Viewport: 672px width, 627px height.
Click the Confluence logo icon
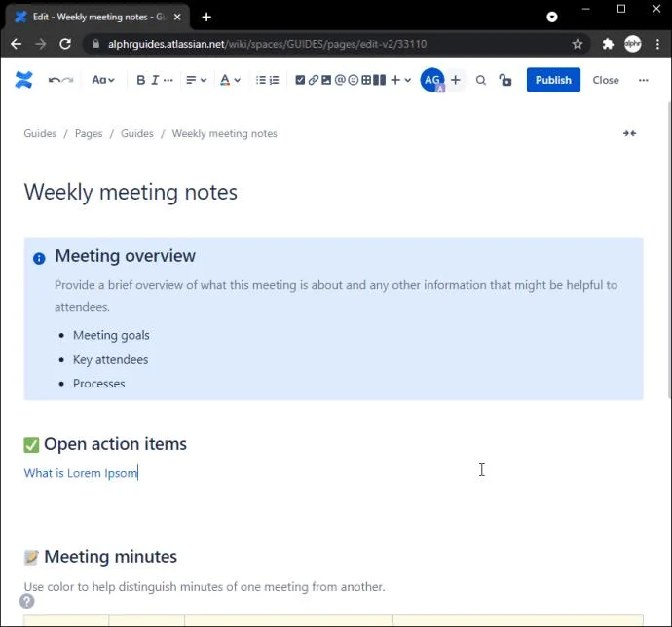tap(23, 80)
